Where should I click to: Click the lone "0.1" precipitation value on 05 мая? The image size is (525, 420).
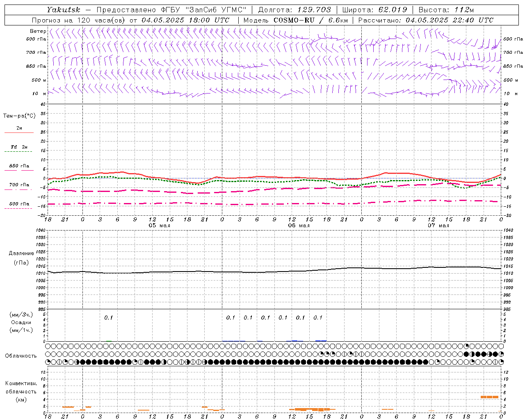pos(108,318)
